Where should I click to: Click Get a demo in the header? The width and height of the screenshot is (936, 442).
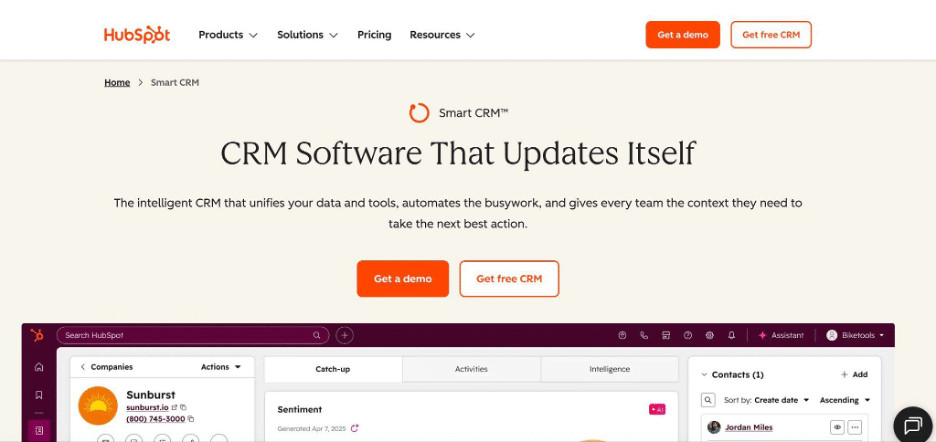[683, 35]
